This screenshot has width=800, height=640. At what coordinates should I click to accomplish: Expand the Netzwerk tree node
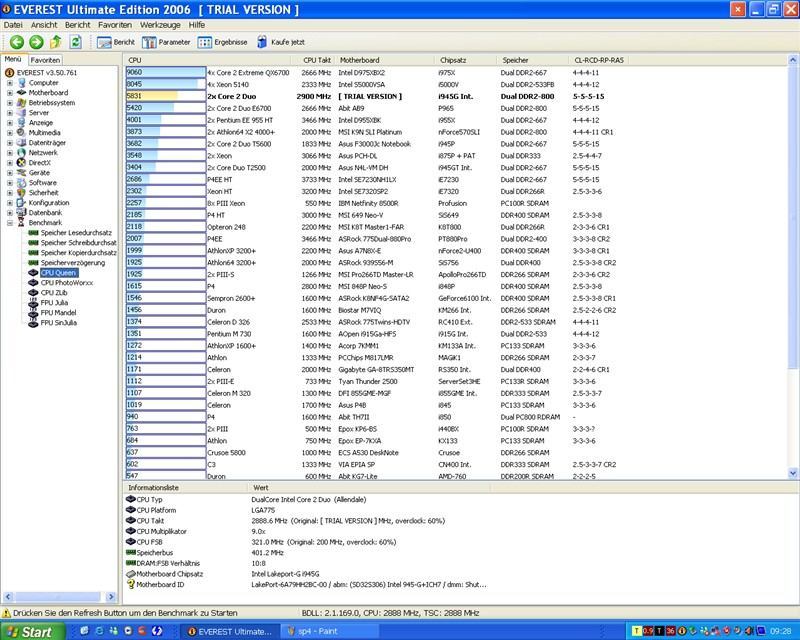coord(10,153)
